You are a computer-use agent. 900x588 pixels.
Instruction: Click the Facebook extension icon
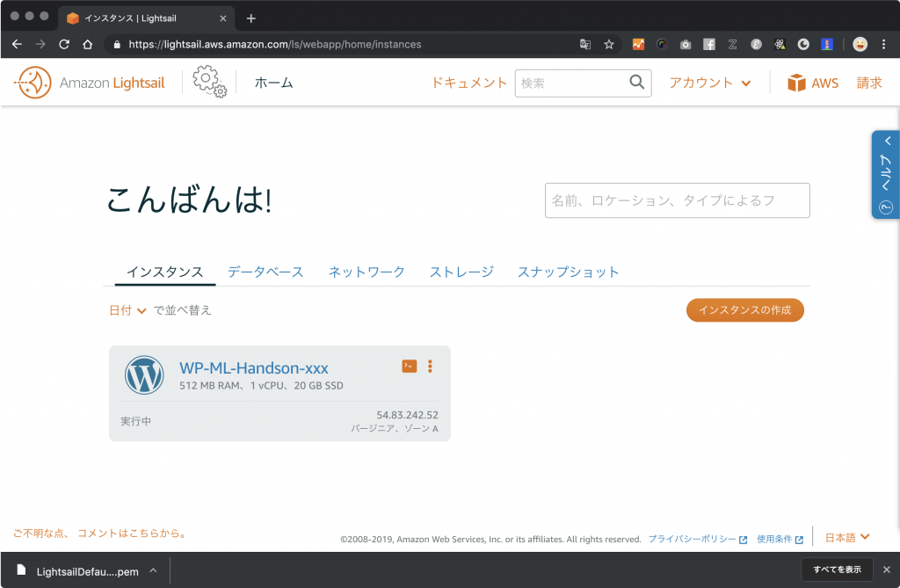tap(709, 44)
